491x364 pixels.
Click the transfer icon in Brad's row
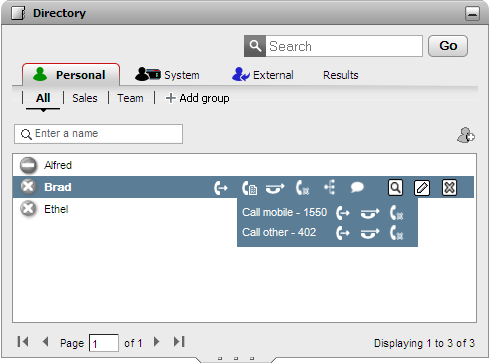(275, 188)
